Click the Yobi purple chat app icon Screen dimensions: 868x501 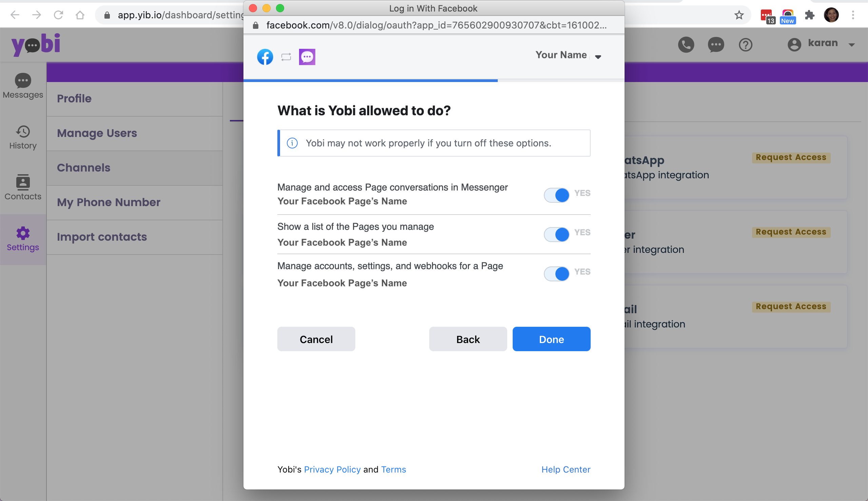click(x=307, y=57)
